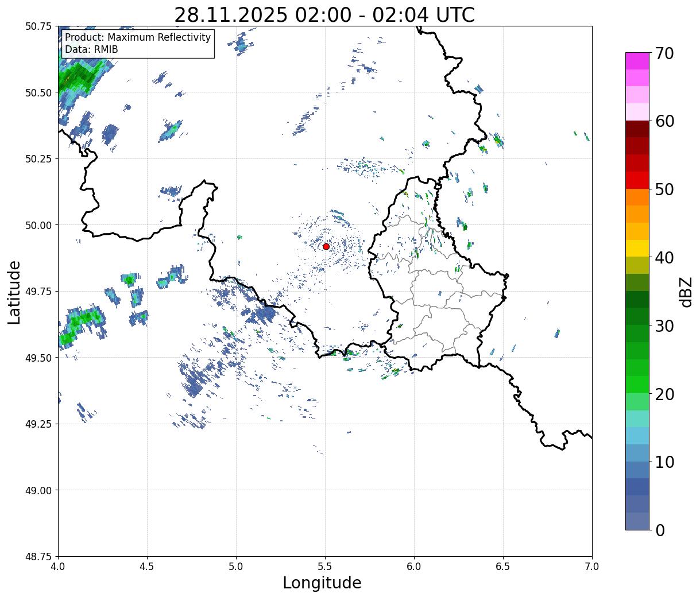Viewport: 700px width, 597px height.
Task: Click colorbar tick label '20'
Action: (664, 394)
